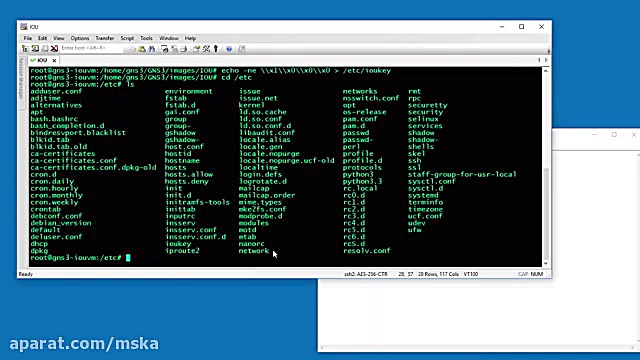Image resolution: width=640 pixels, height=360 pixels.
Task: Open Global Options tools icon
Action: tap(206, 49)
